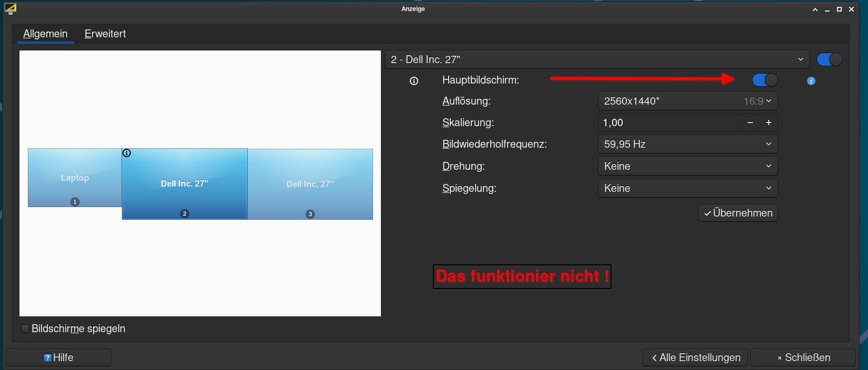Open the Bildwiederholfrequenz 59,95 Hz dropdown
868x370 pixels.
688,144
